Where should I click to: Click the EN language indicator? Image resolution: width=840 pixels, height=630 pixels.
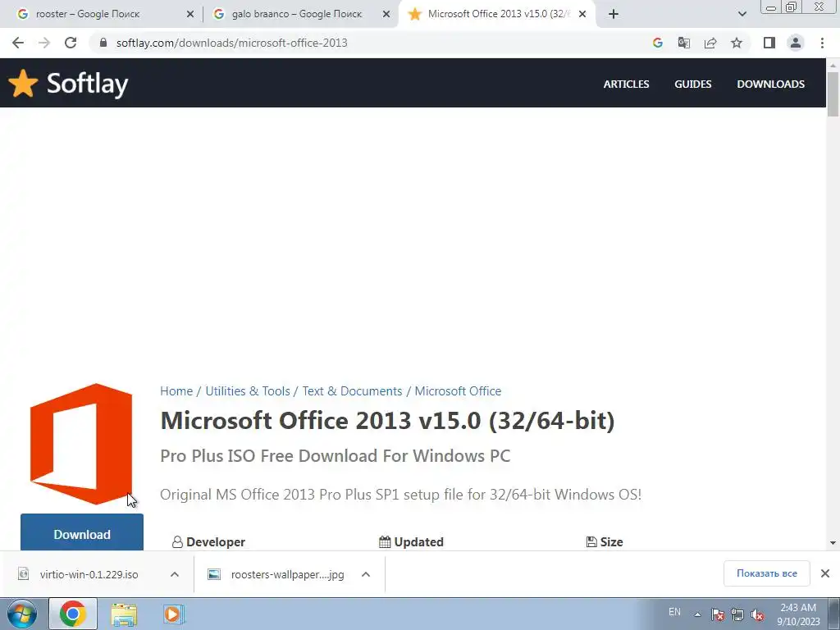coord(674,612)
